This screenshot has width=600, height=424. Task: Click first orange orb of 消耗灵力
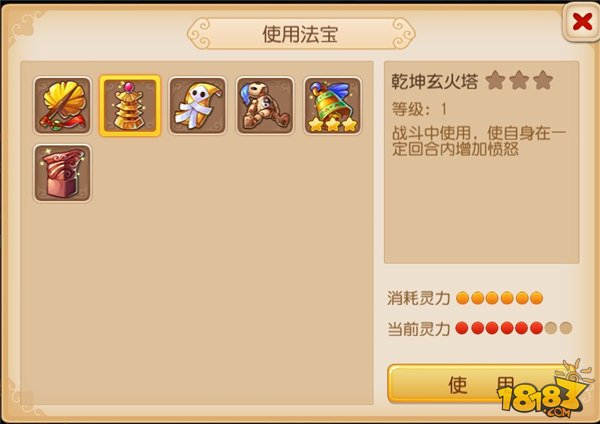coord(463,298)
